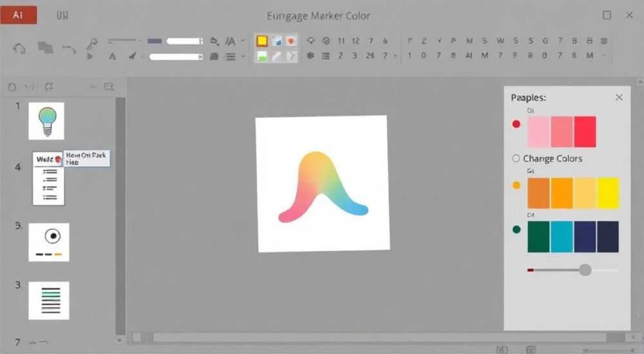Click the flower-shaped icon in toolbar
The height and width of the screenshot is (354, 644).
(x=310, y=55)
